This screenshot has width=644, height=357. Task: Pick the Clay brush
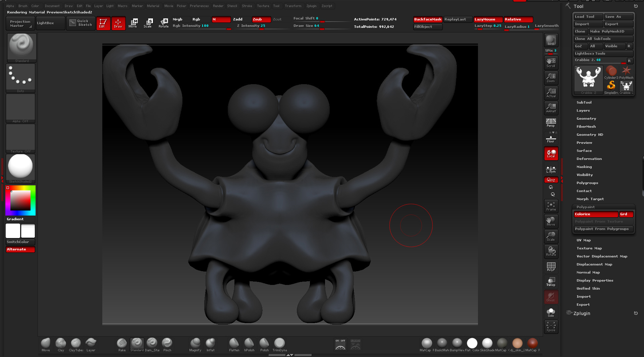61,345
